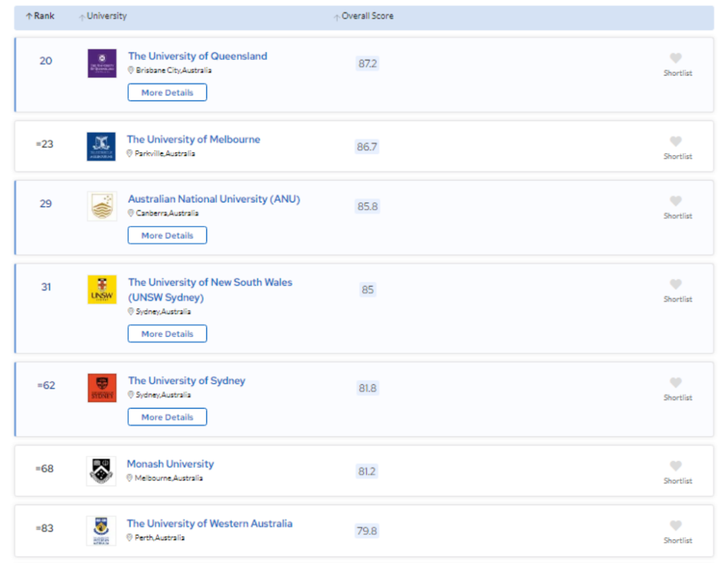728x563 pixels.
Task: Open The University of New South Wales link
Action: pos(210,289)
